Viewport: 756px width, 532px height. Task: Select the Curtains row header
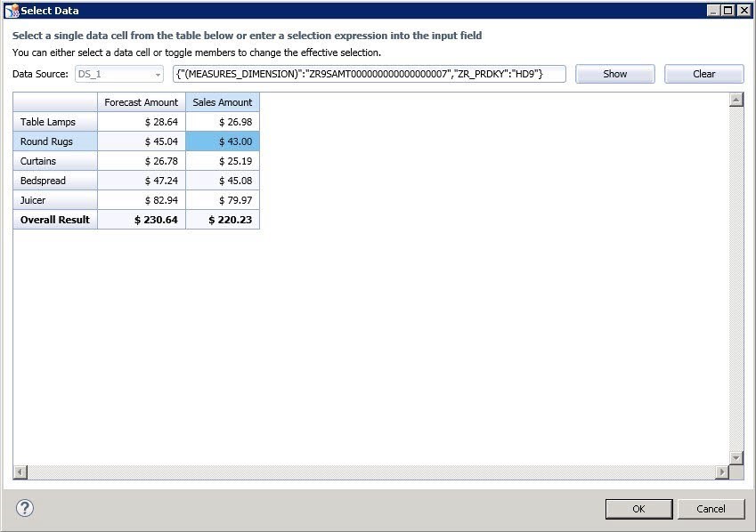click(55, 161)
